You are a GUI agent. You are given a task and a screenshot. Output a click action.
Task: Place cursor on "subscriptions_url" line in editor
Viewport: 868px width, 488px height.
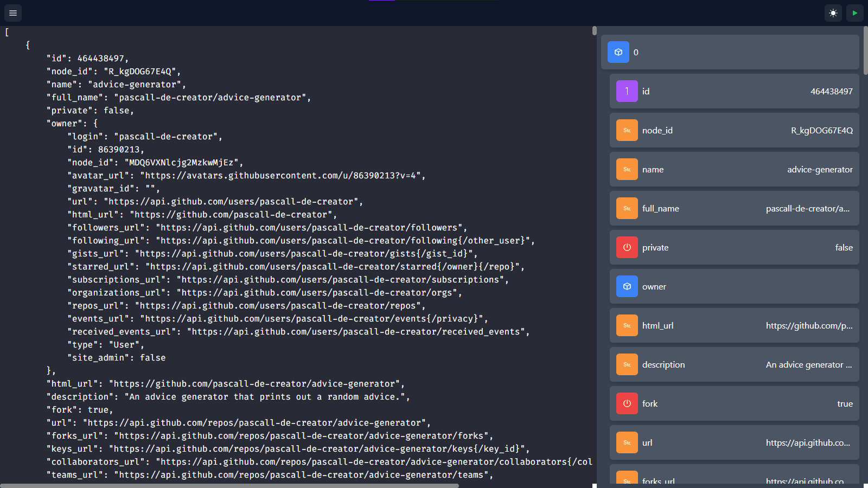pos(288,279)
